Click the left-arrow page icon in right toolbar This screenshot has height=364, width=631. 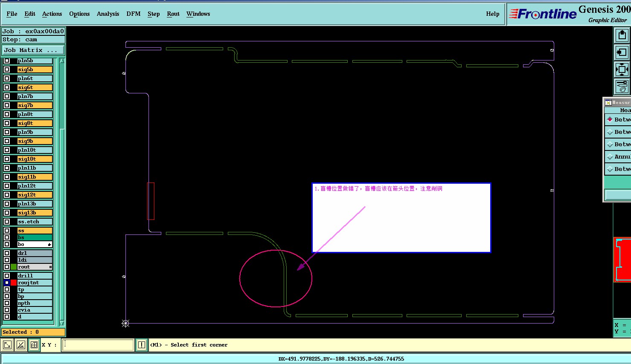tap(622, 52)
